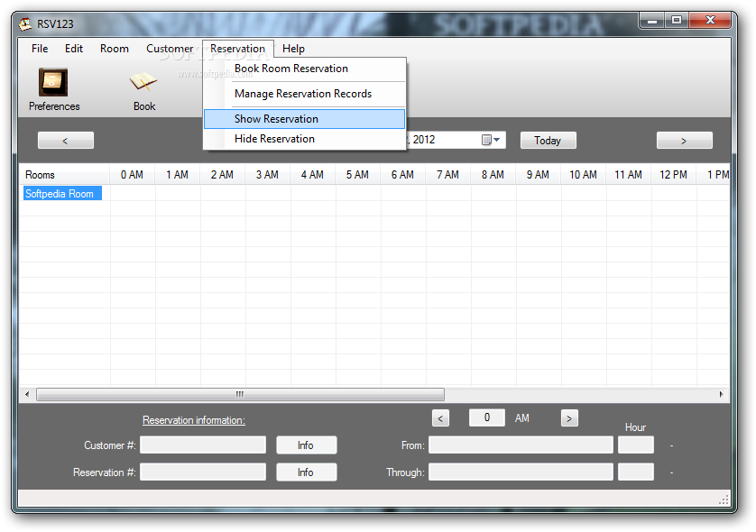The height and width of the screenshot is (532, 756).
Task: Open the Edit menu
Action: pyautogui.click(x=74, y=49)
